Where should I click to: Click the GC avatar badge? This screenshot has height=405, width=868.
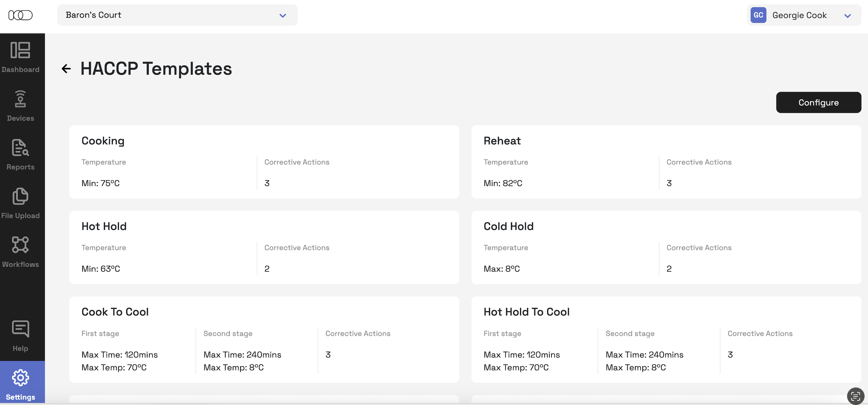coord(758,15)
